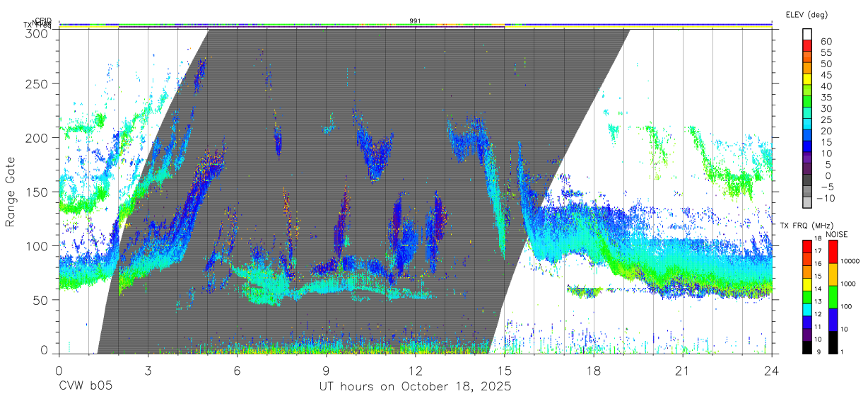Select the '40' ELEV scale label

(x=825, y=86)
